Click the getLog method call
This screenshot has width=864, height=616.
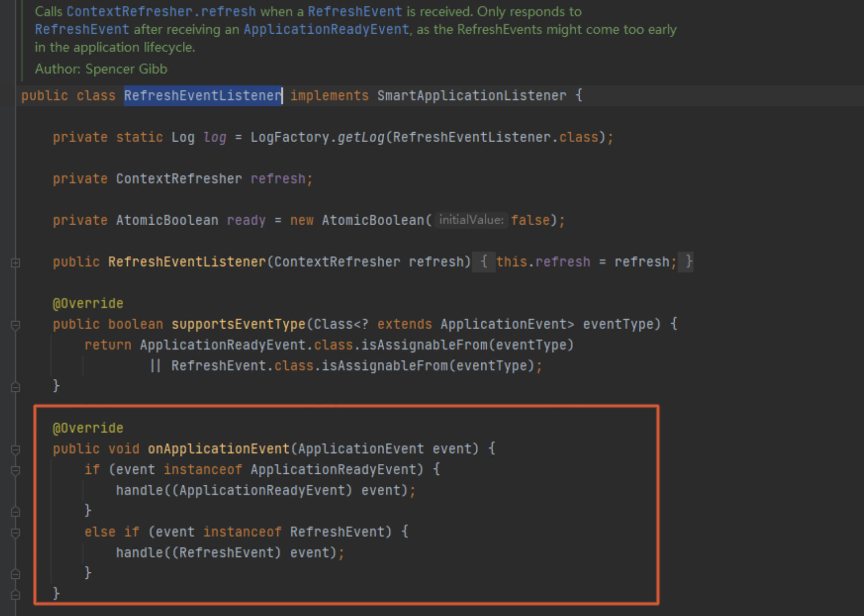(x=361, y=137)
